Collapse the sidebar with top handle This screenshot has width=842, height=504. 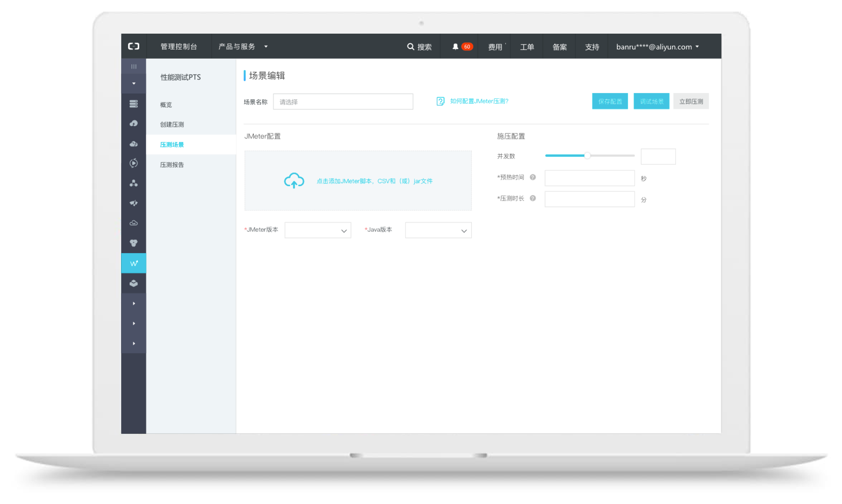coord(134,66)
